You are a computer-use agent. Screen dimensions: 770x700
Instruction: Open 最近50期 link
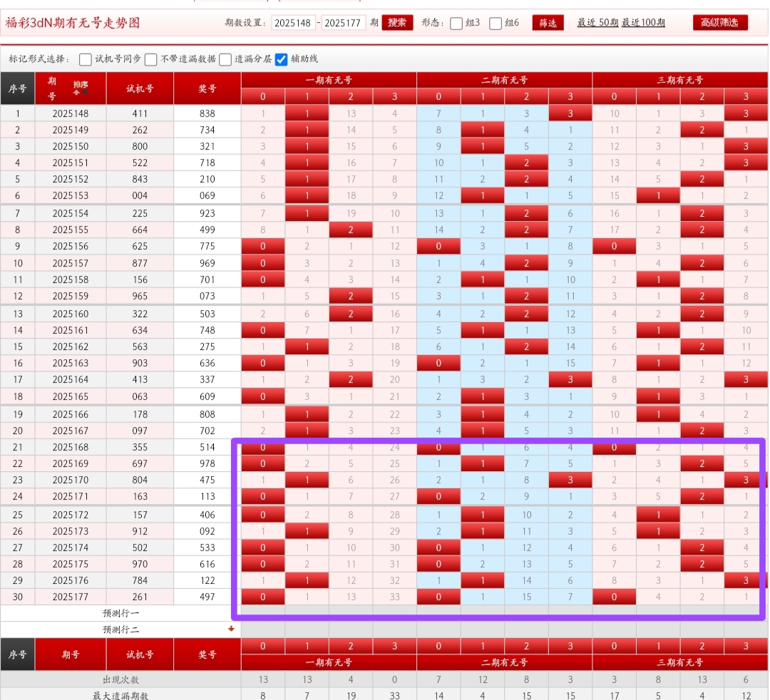[597, 23]
